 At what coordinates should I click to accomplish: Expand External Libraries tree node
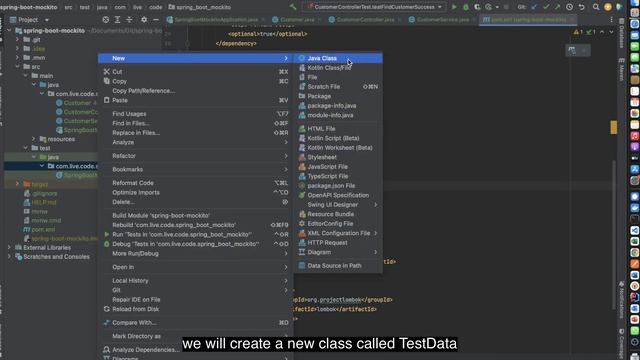pyautogui.click(x=9, y=247)
